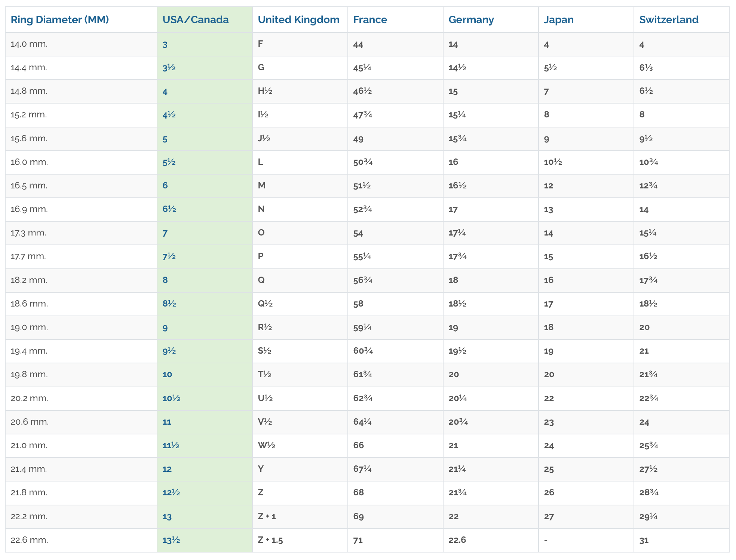Click Switzerland size 31 cell
The height and width of the screenshot is (560, 736).
(x=681, y=540)
